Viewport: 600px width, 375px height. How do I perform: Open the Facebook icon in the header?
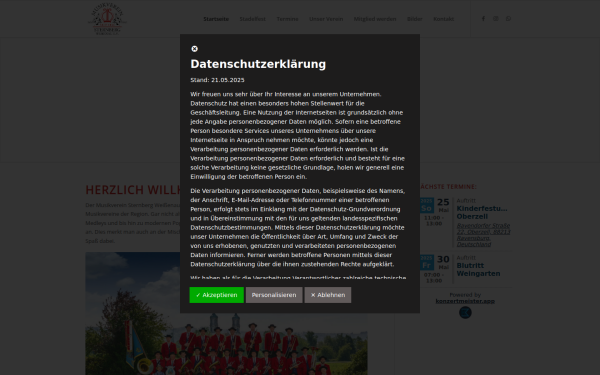click(483, 19)
